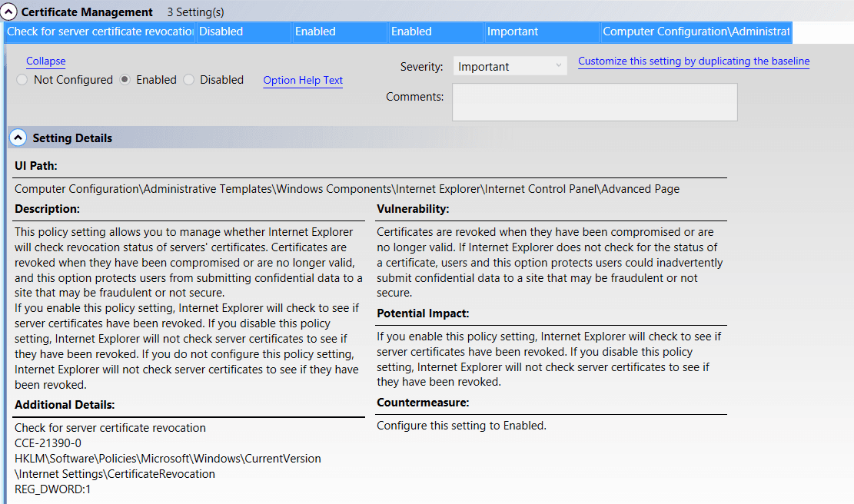
Task: Collapse the Certificate Management group chevron
Action: click(x=8, y=12)
